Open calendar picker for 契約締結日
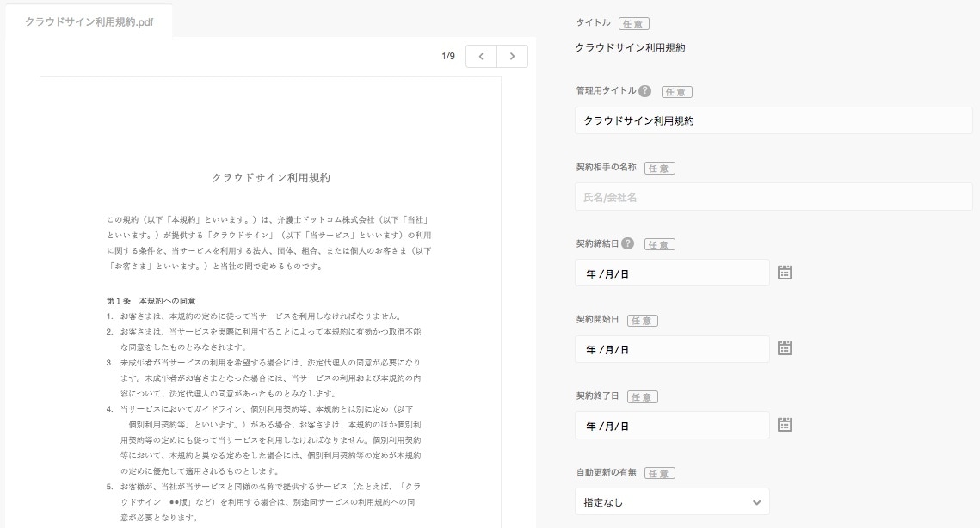 click(x=785, y=273)
